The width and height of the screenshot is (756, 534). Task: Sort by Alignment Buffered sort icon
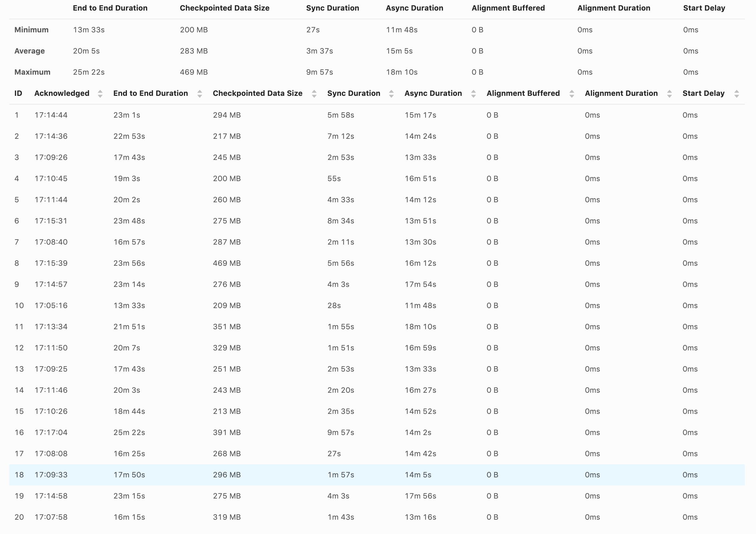pyautogui.click(x=572, y=94)
